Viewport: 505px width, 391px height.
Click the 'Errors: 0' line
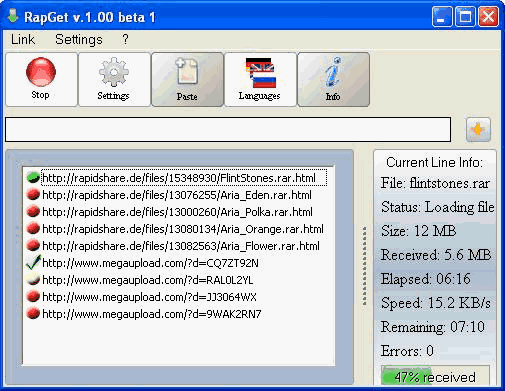[x=407, y=351]
